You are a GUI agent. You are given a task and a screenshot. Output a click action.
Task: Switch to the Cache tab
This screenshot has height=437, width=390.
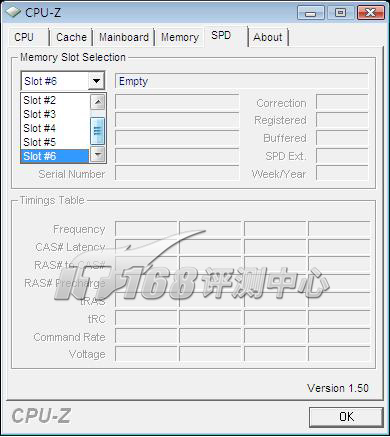point(71,37)
